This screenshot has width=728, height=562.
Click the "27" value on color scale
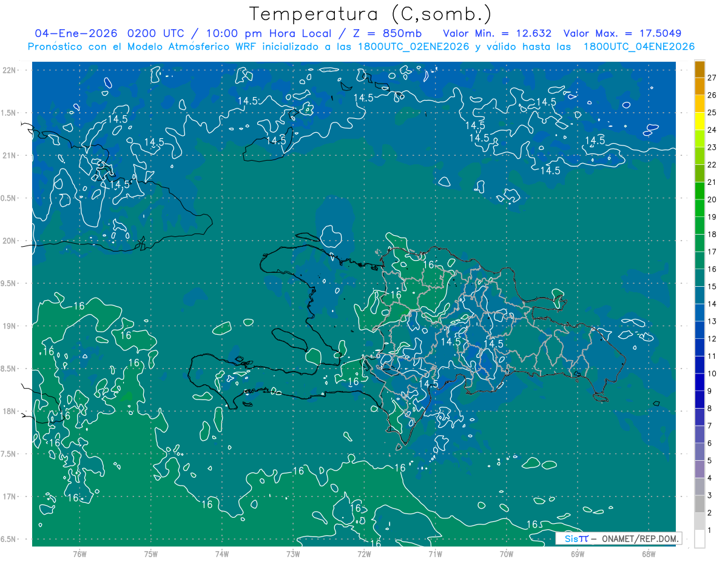712,78
